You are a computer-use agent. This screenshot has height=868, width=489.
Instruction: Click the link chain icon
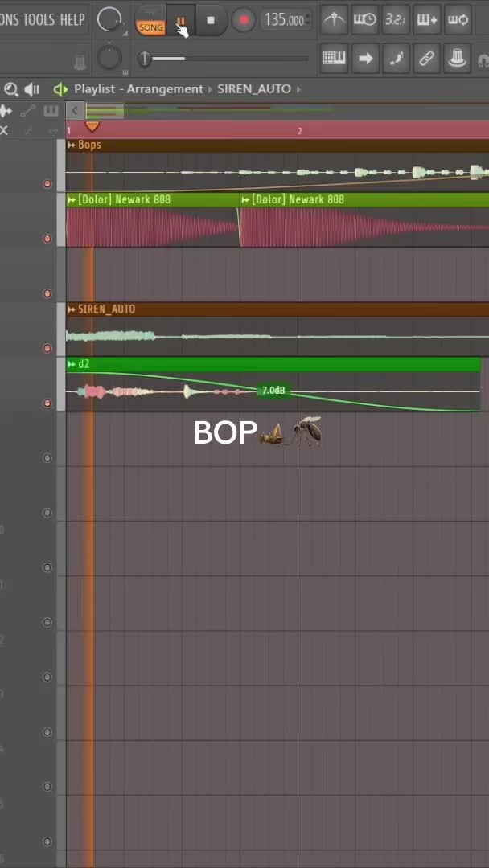pyautogui.click(x=426, y=58)
